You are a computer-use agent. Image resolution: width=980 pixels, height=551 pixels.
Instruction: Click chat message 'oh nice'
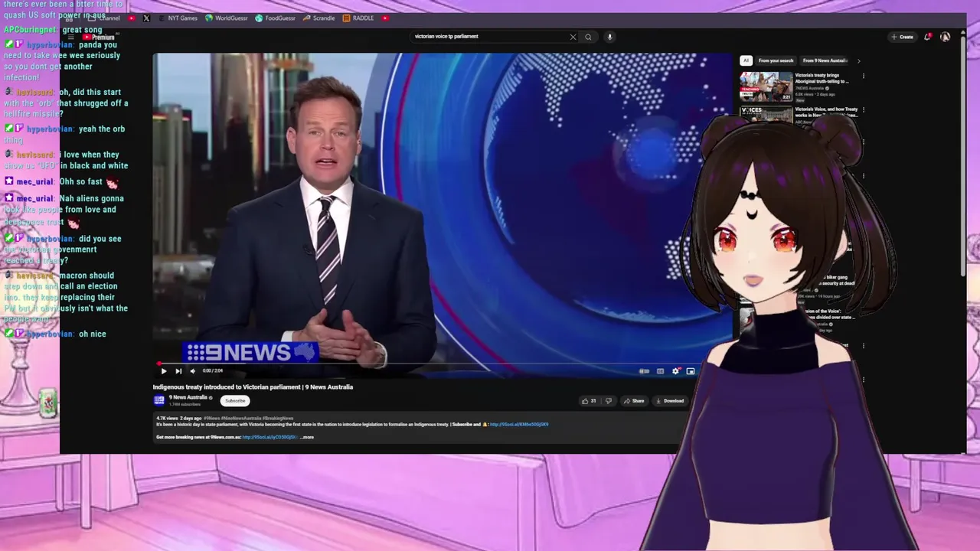pos(93,334)
